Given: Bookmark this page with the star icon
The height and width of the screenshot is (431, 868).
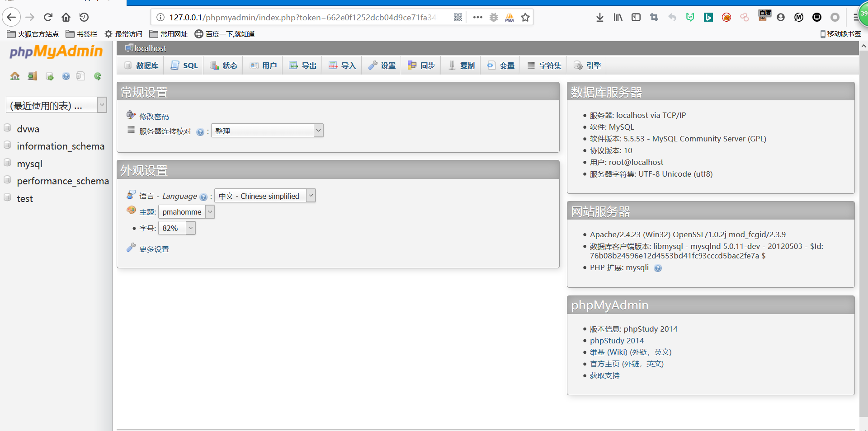Looking at the screenshot, I should 525,17.
